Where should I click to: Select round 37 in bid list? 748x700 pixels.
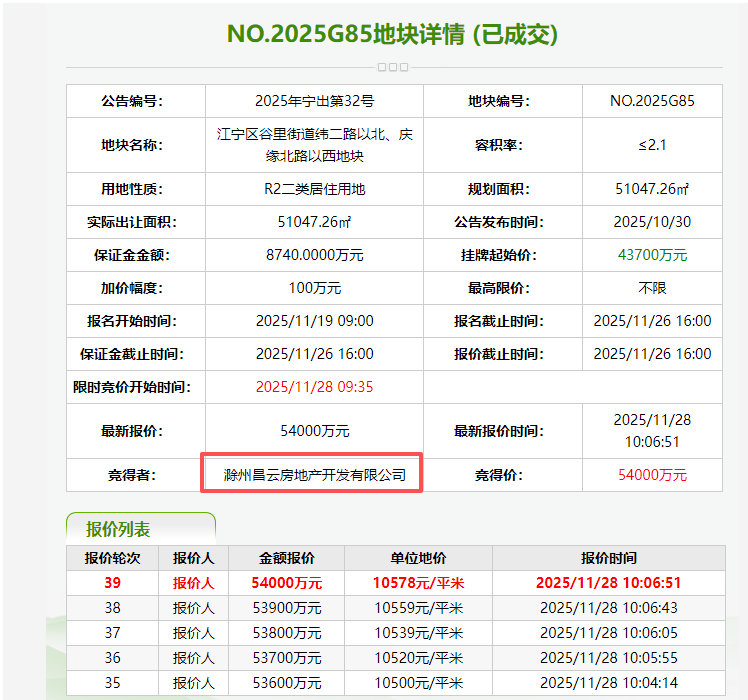point(112,633)
